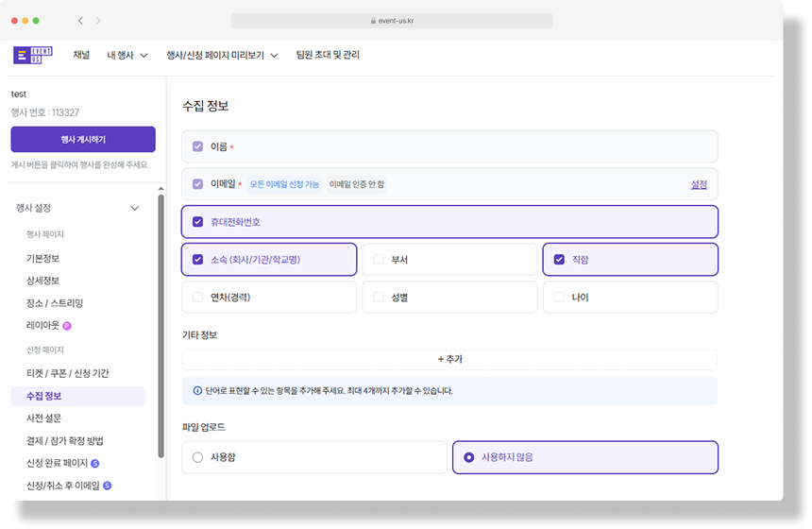Screen dimensions: 812x529
Task: Click the info icon in the blue notice
Action: 197,391
